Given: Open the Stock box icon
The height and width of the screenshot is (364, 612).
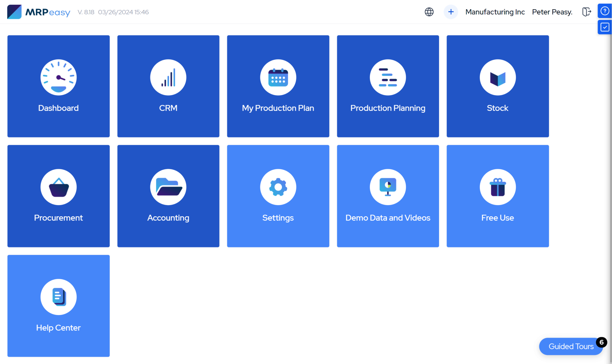Looking at the screenshot, I should point(498,77).
